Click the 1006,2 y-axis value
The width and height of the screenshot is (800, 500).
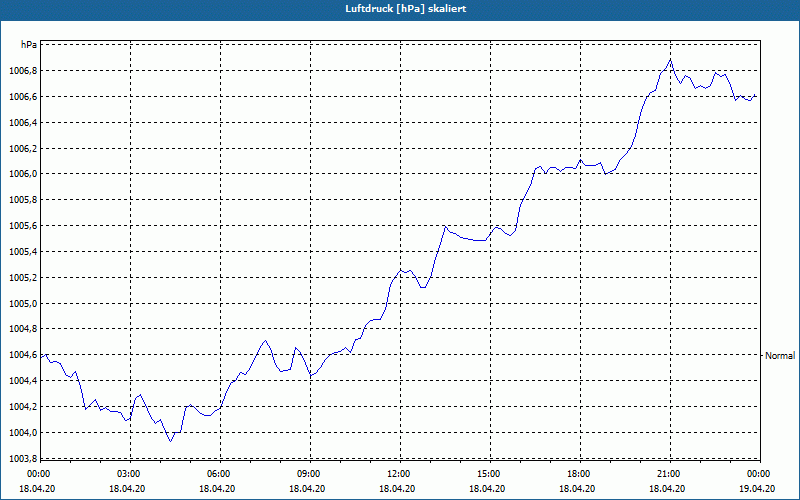click(x=23, y=148)
